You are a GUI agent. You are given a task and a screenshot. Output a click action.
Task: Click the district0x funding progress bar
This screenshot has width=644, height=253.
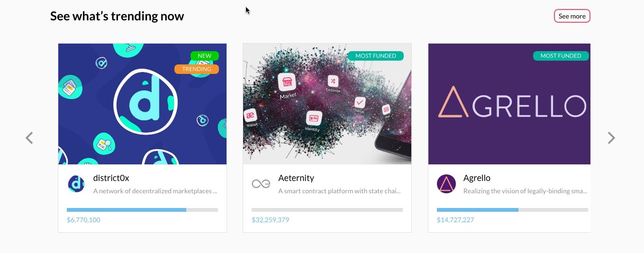pos(142,210)
